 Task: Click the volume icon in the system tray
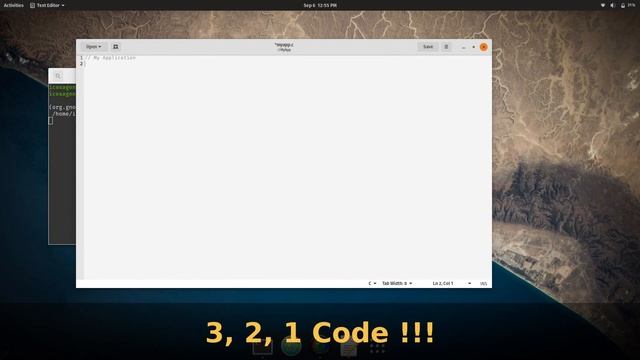(613, 5)
